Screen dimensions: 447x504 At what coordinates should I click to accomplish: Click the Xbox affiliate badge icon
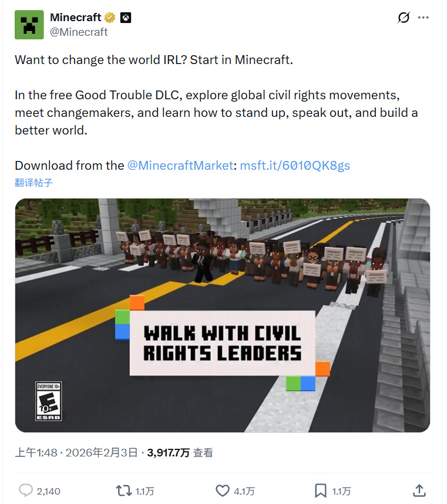(x=126, y=18)
